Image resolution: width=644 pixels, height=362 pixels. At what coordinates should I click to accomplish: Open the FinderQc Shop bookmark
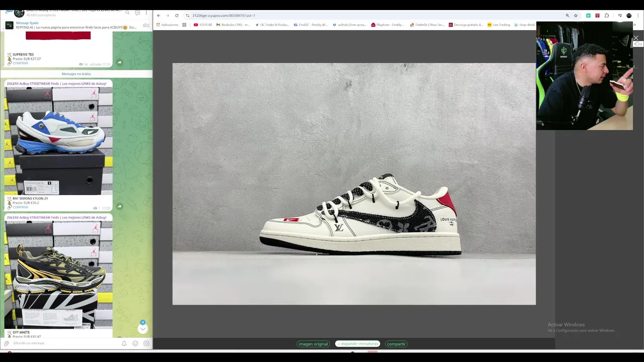point(427,25)
